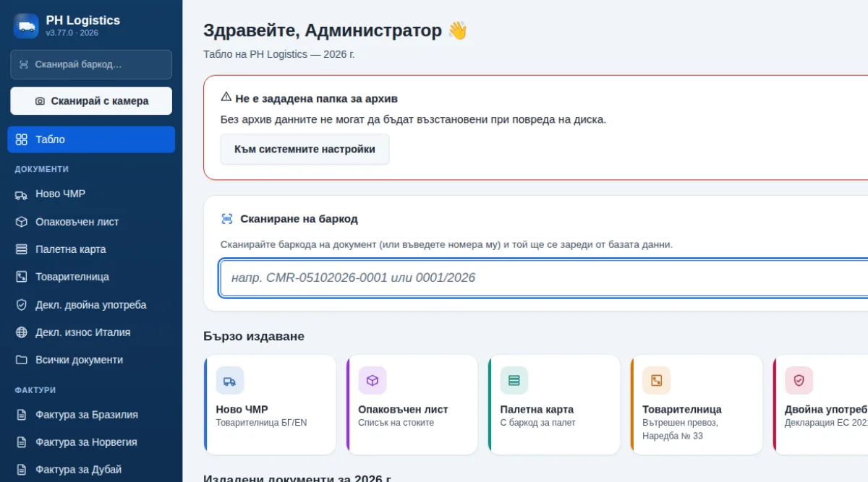The width and height of the screenshot is (868, 482).
Task: Click the document icon for Фактура за Дубай
Action: [22, 470]
